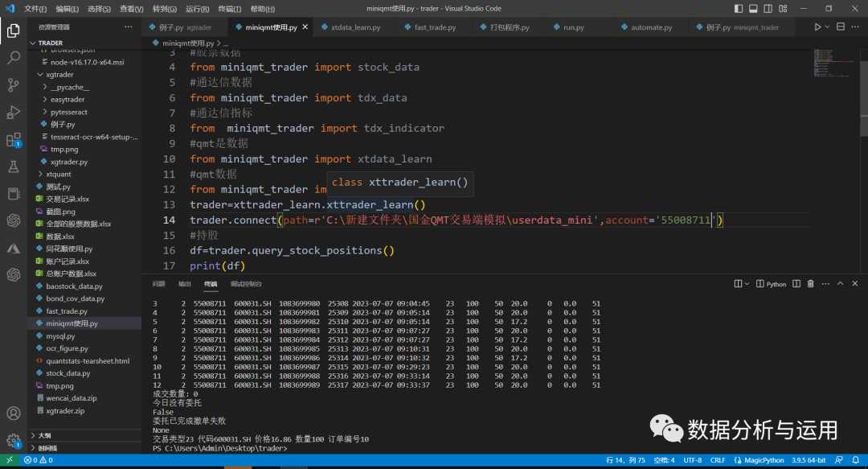Open the Source Control view
The width and height of the screenshot is (868, 469).
tap(14, 84)
